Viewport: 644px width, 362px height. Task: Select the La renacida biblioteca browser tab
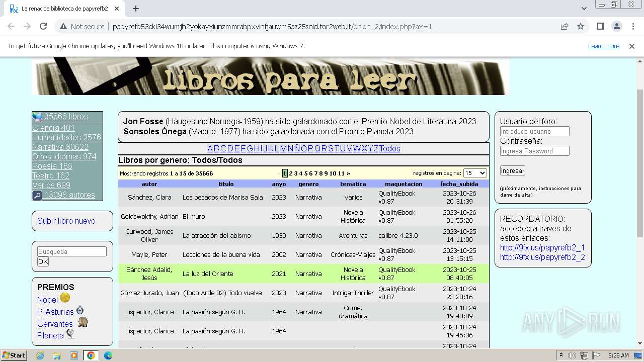click(x=65, y=9)
